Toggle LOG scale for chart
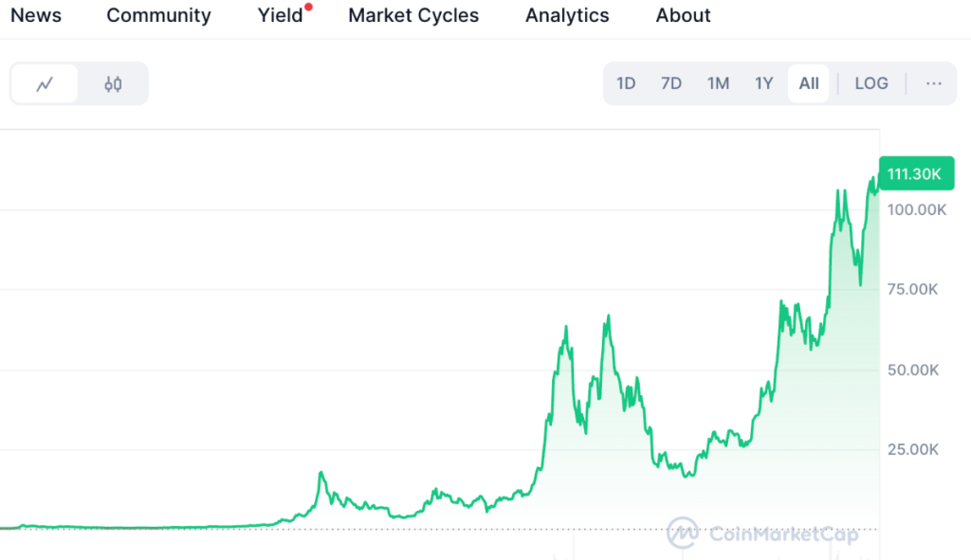This screenshot has height=560, width=971. pyautogui.click(x=871, y=83)
